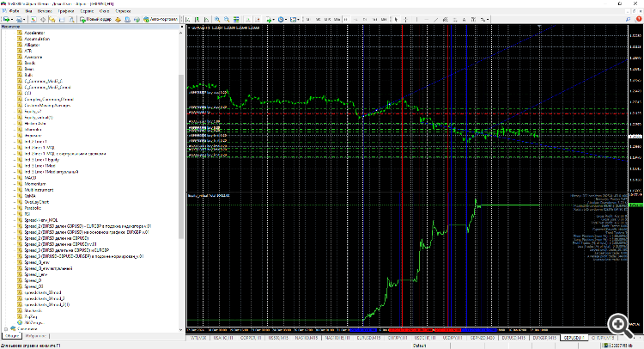Click the Новый ордер button
This screenshot has width=644, height=349.
click(x=95, y=19)
